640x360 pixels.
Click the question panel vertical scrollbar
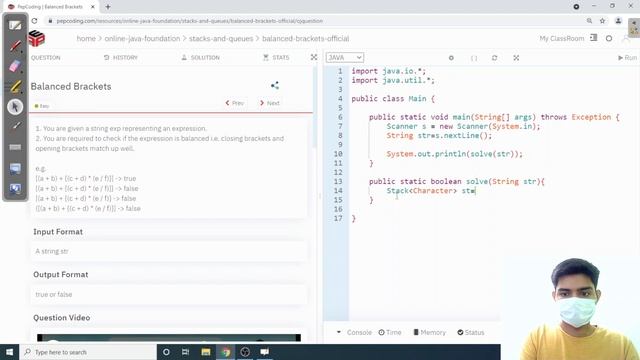pyautogui.click(x=315, y=108)
